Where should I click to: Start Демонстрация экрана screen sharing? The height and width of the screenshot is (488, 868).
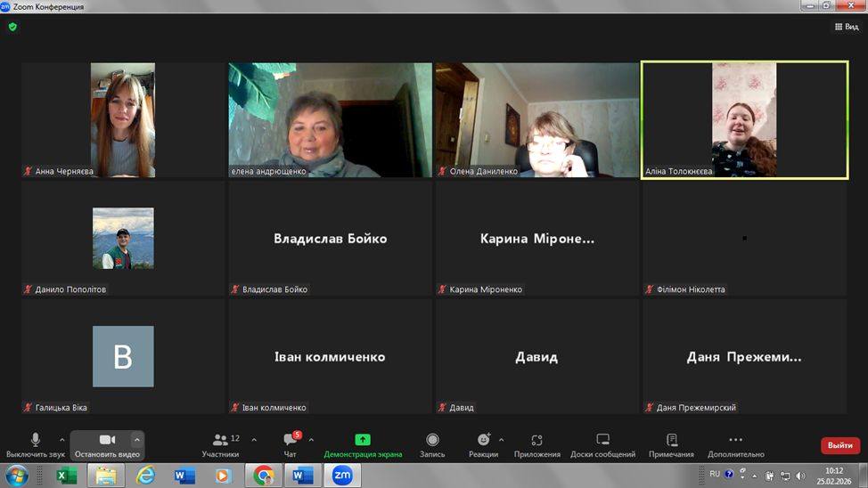pos(363,443)
